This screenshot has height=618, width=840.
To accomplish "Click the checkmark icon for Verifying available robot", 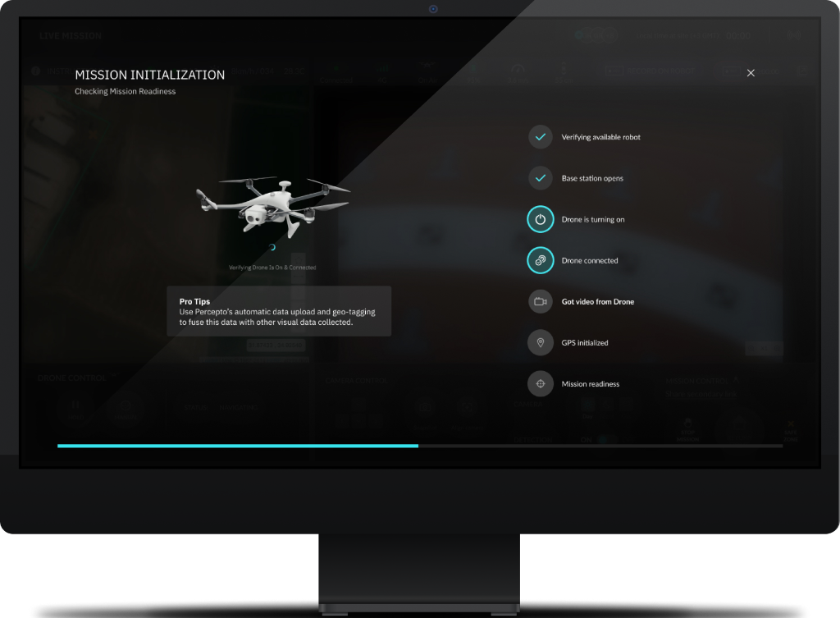I will pyautogui.click(x=541, y=137).
